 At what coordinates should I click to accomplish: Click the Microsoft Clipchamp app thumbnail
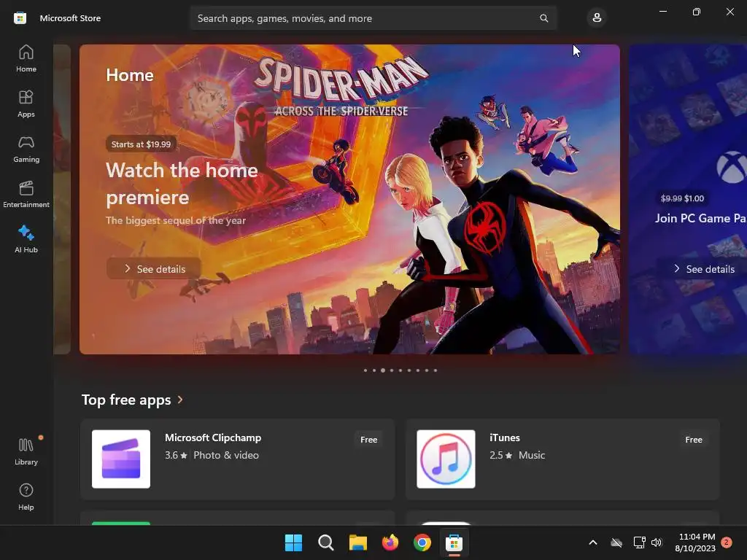(121, 459)
